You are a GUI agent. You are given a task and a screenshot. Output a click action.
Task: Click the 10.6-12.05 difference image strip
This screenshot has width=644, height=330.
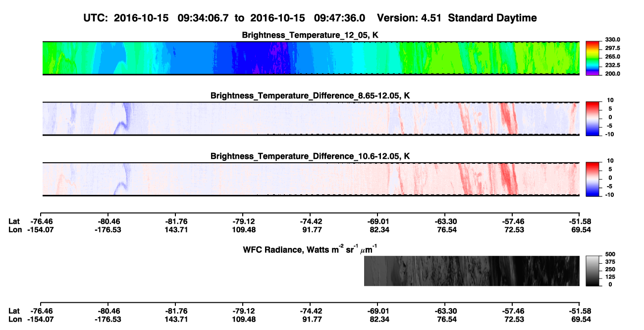[x=311, y=179]
